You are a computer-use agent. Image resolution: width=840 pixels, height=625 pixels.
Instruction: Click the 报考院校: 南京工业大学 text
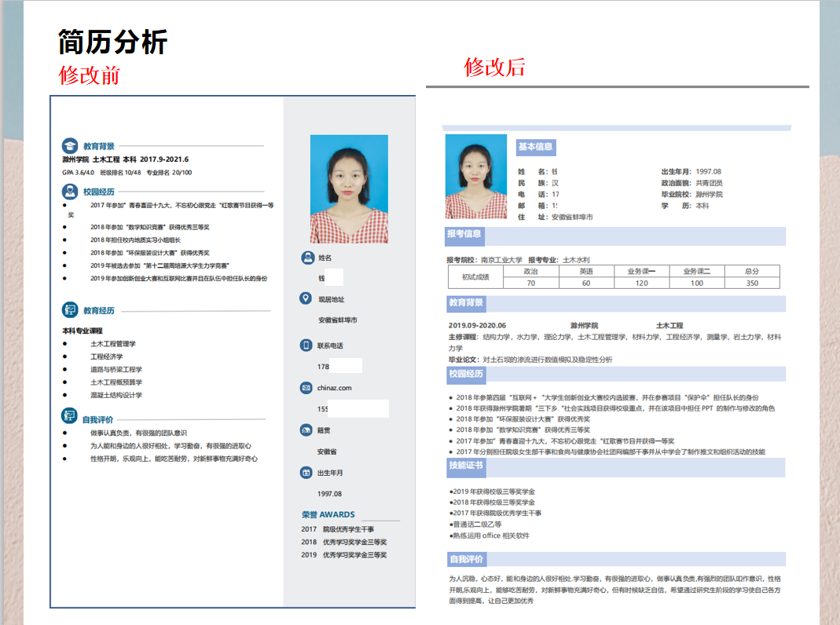(484, 260)
